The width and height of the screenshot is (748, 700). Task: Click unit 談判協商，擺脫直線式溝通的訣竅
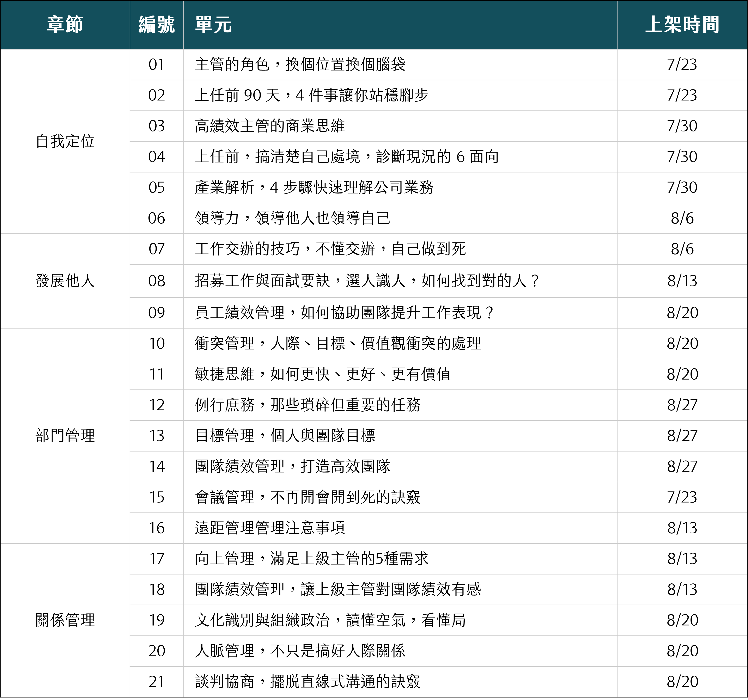[x=308, y=682]
